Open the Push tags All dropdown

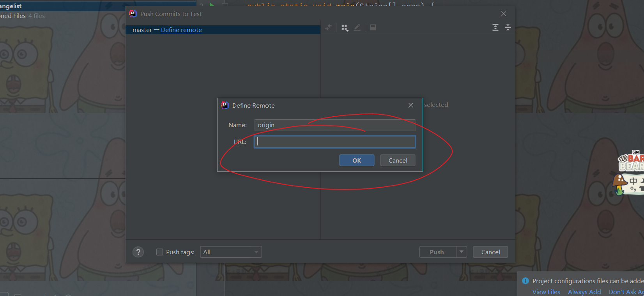(231, 252)
